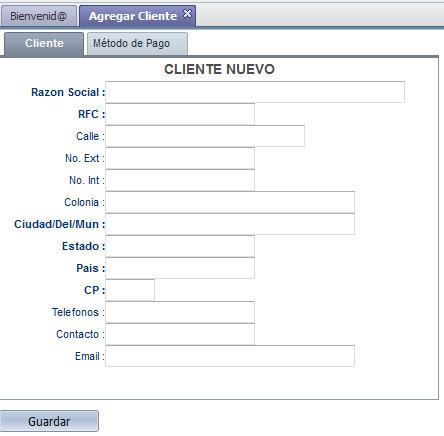444x436 pixels.
Task: Select the Contacto text field
Action: (x=180, y=334)
